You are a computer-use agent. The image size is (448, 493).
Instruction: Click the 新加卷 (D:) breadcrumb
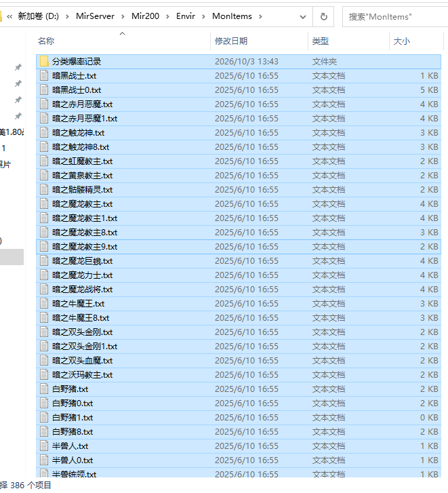[x=39, y=16]
